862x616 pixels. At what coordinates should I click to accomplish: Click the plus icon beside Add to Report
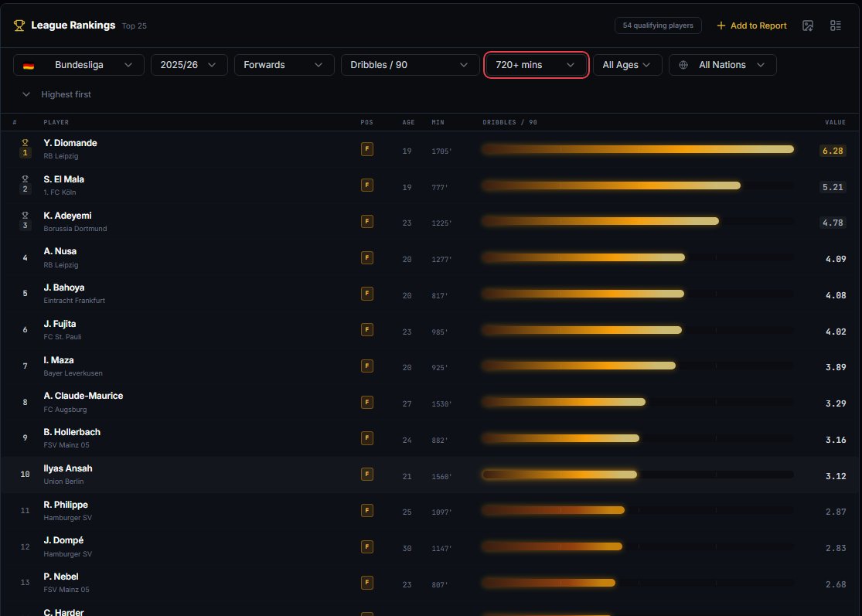click(721, 26)
